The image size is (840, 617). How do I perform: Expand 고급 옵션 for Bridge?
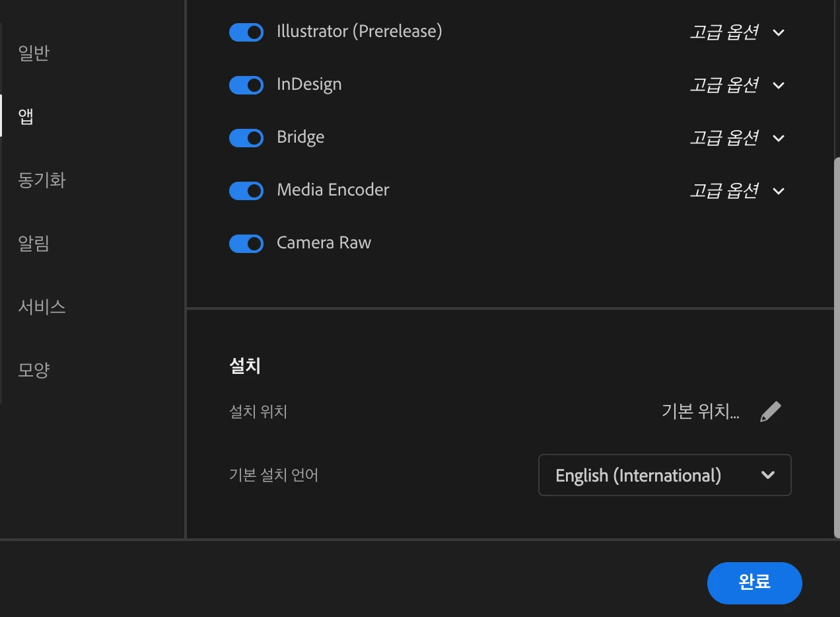click(737, 138)
